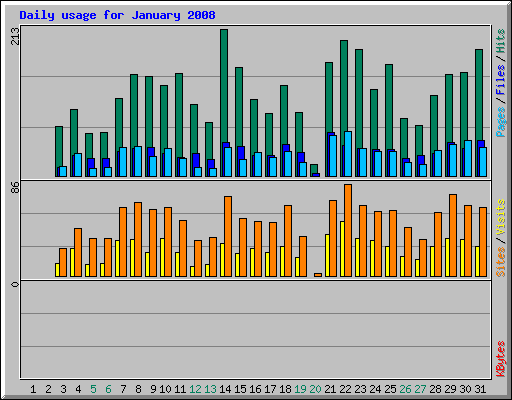512x400 pixels.
Task: Click day label '15' on the x-axis
Action: 240,389
